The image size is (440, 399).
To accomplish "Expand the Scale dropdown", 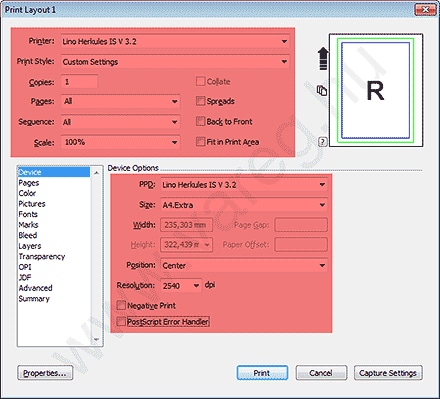I will [120, 142].
